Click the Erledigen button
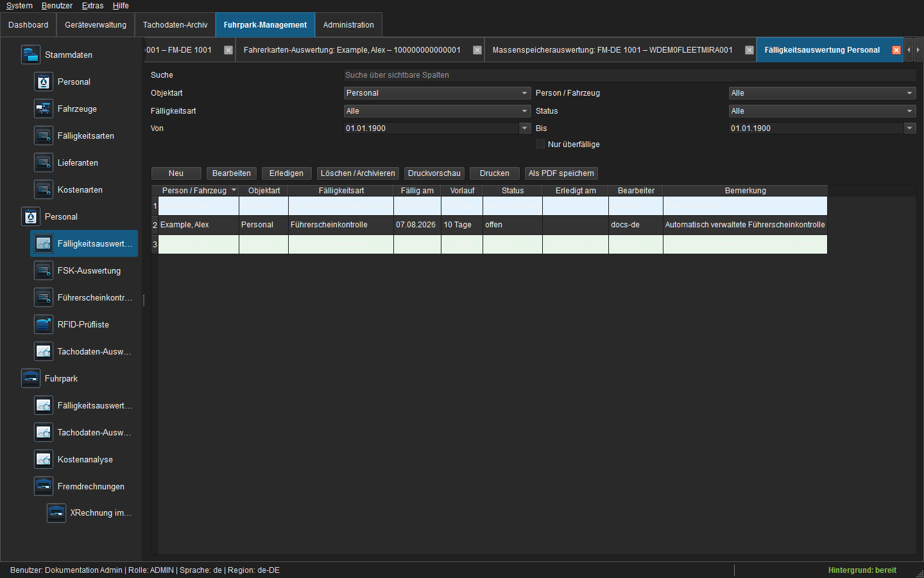Screen dimensions: 924x578 [286, 173]
